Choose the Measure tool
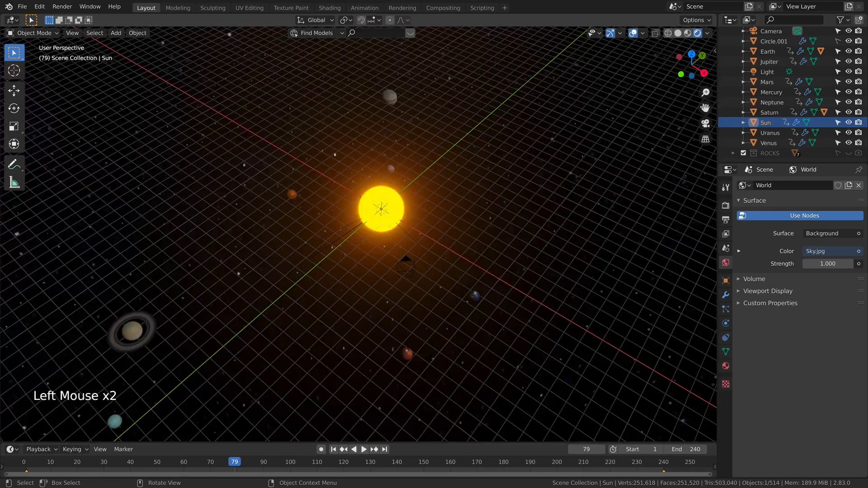Viewport: 868px width, 488px height. pyautogui.click(x=14, y=183)
